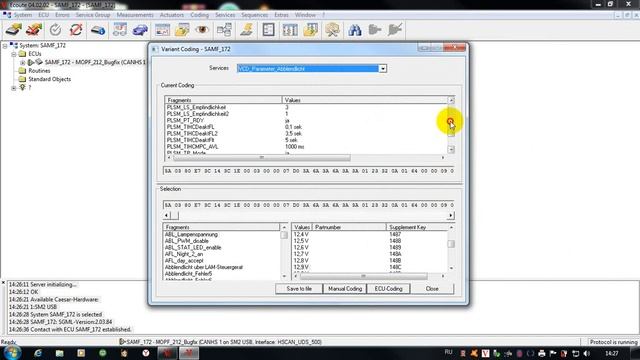The width and height of the screenshot is (640, 360).
Task: Open the Service Group menu
Action: 93,15
